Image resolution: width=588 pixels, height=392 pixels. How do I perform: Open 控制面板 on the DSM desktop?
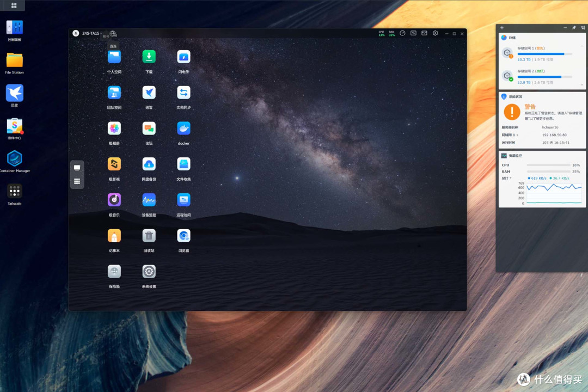click(15, 28)
